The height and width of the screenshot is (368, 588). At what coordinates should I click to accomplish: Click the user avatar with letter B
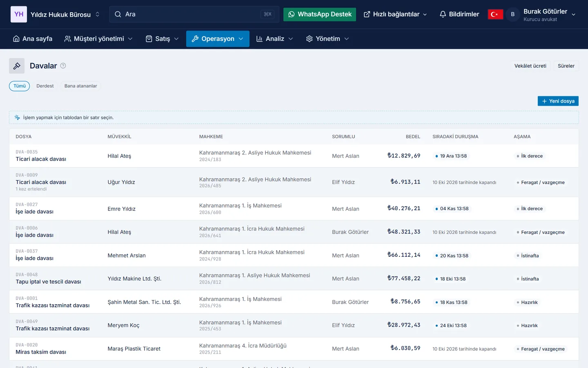(512, 14)
